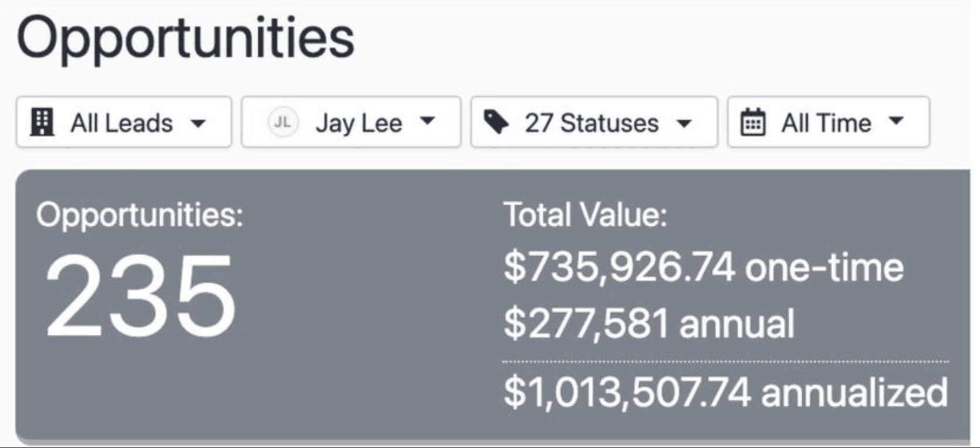Click the caret arrow next to Jay Lee
Image resolution: width=980 pixels, height=448 pixels.
(x=428, y=121)
